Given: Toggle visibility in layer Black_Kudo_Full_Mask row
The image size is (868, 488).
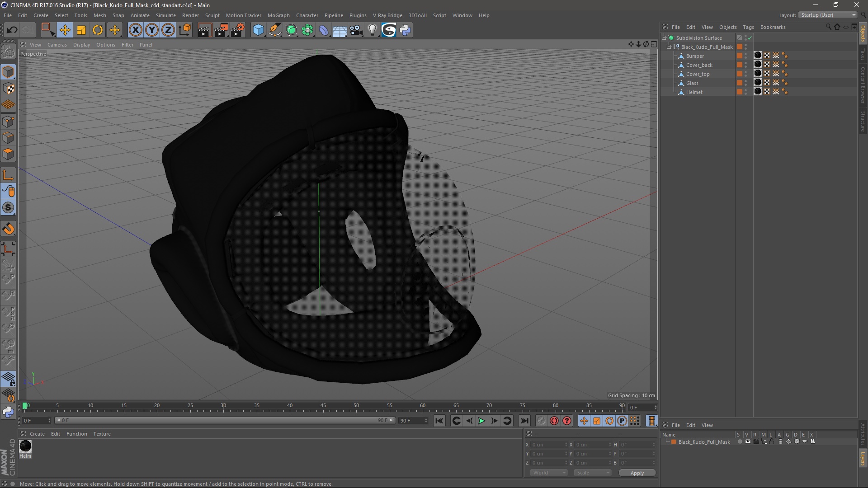Looking at the screenshot, I should [748, 442].
